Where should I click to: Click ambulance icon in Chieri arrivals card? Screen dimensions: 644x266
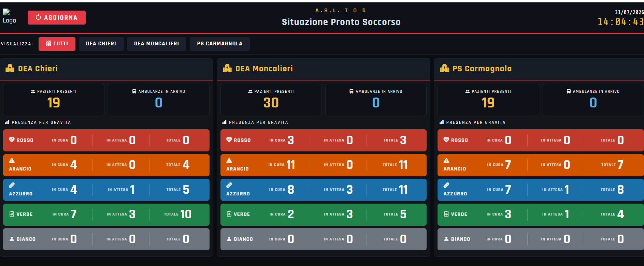click(x=134, y=91)
